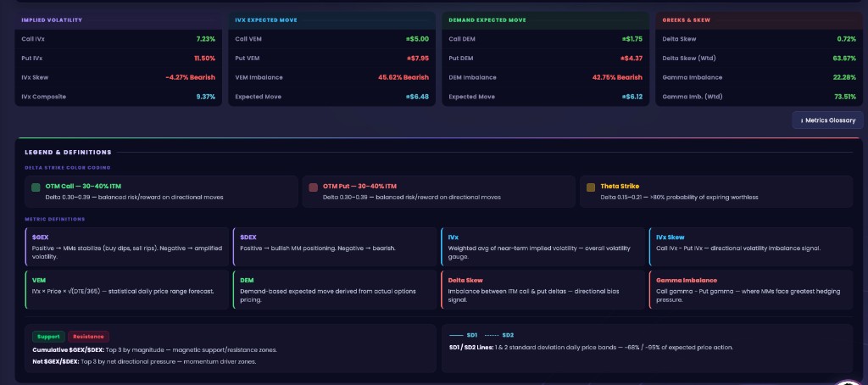Image resolution: width=868 pixels, height=385 pixels.
Task: Click IVx Skew value -4.27% Bearish
Action: [191, 77]
